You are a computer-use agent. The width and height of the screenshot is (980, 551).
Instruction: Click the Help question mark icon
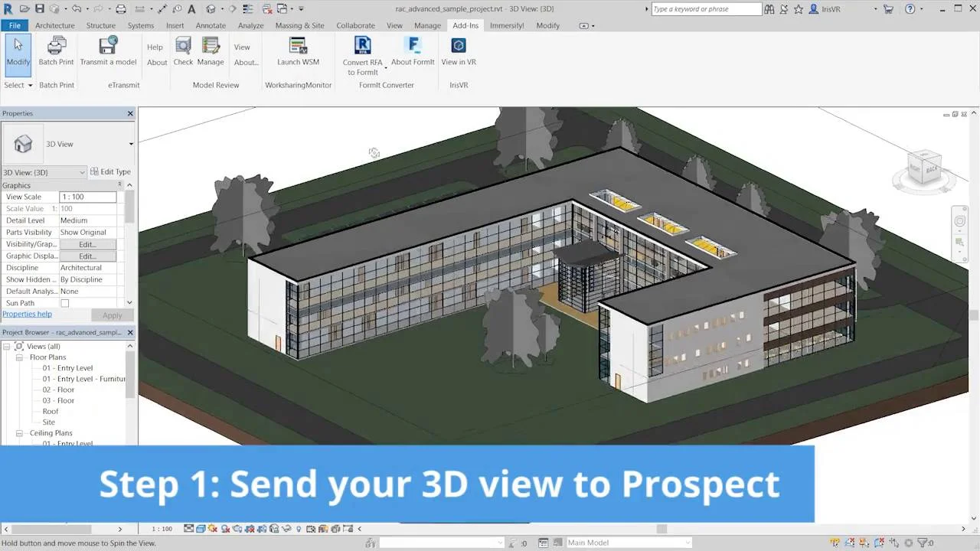[x=910, y=9]
